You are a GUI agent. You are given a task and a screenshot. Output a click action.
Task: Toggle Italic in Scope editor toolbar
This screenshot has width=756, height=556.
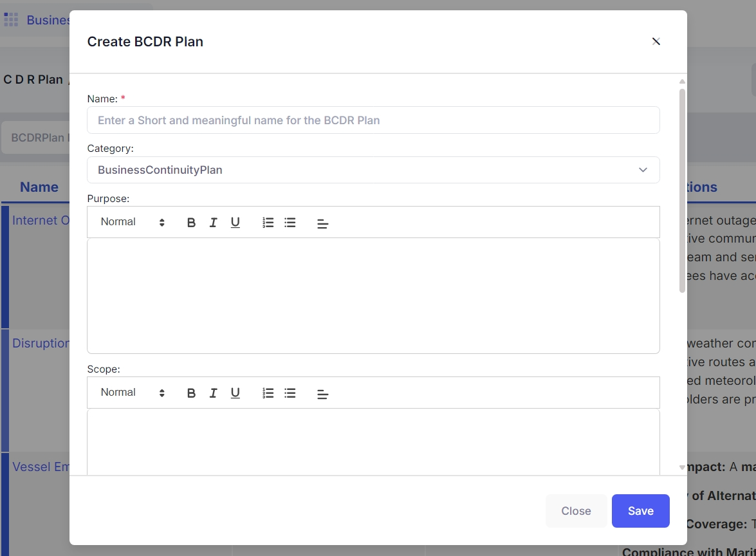coord(213,393)
